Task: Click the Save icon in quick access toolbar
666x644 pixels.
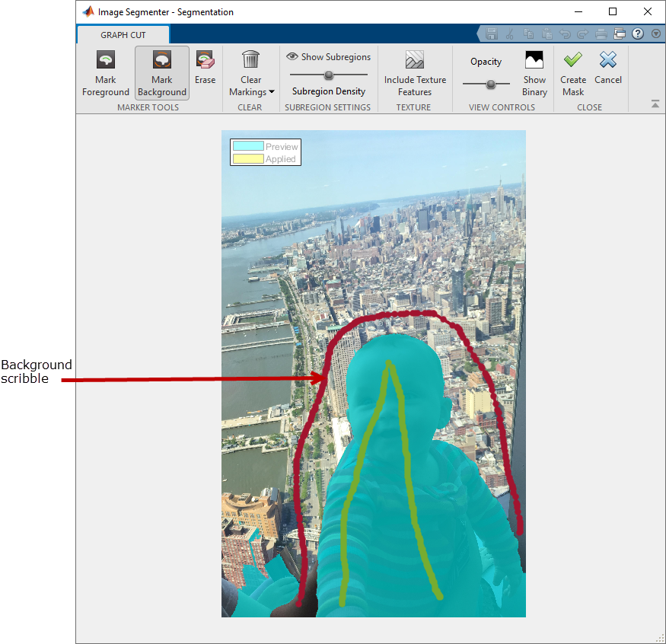Action: (x=492, y=34)
